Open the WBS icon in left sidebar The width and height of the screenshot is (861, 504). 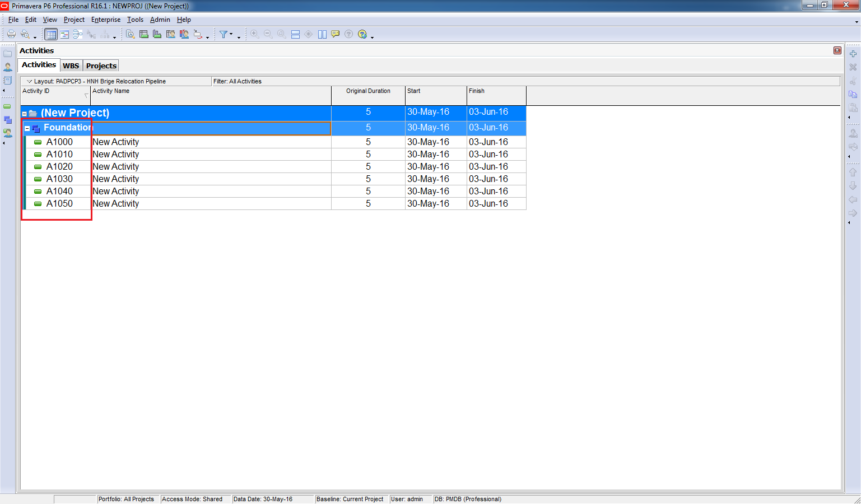(x=8, y=120)
